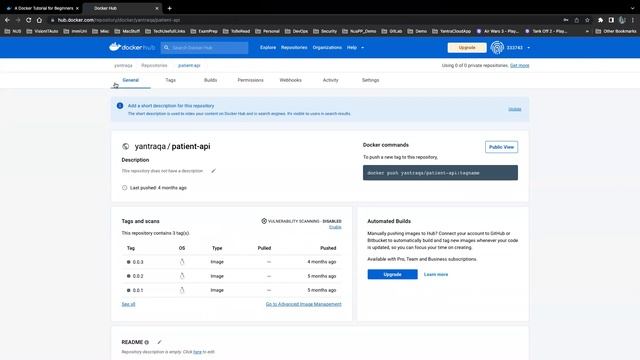Open the browser extensions puzzle icon

click(600, 20)
